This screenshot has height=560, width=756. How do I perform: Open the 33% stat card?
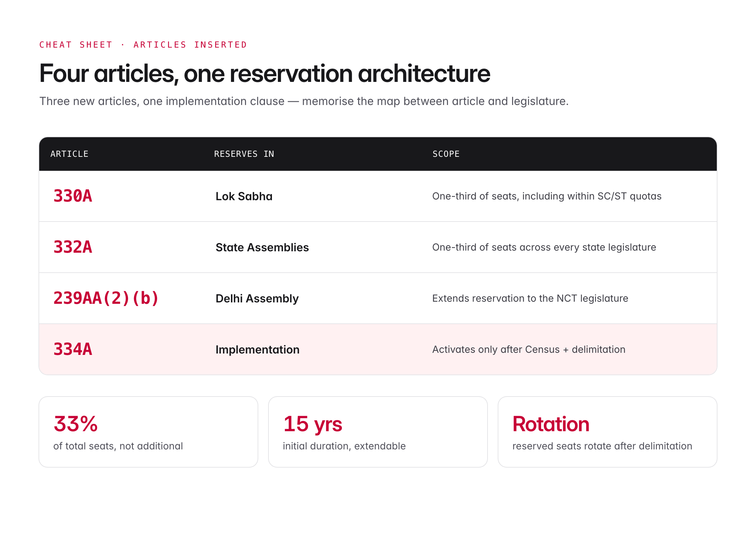[148, 432]
